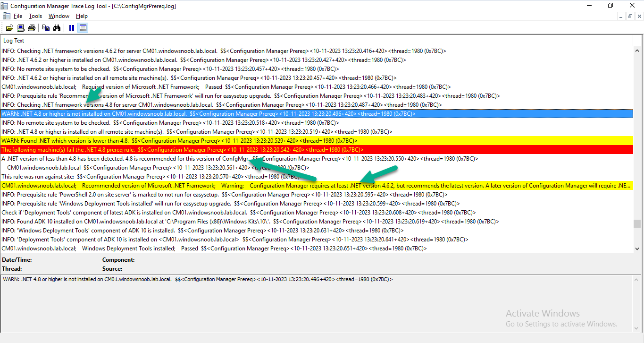Select 'Checking .NET framework versions 4.6.2' line
Image resolution: width=644 pixels, height=343 pixels.
[317, 51]
